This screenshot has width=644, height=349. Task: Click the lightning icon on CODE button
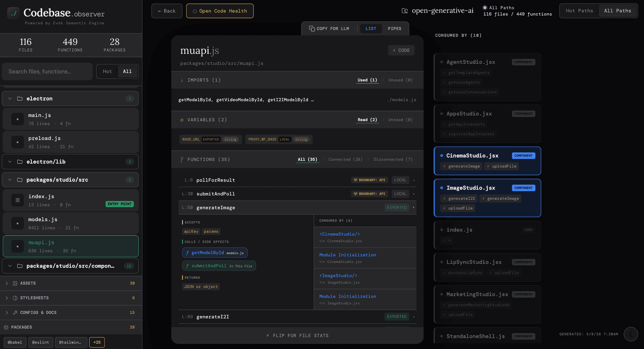pos(394,50)
